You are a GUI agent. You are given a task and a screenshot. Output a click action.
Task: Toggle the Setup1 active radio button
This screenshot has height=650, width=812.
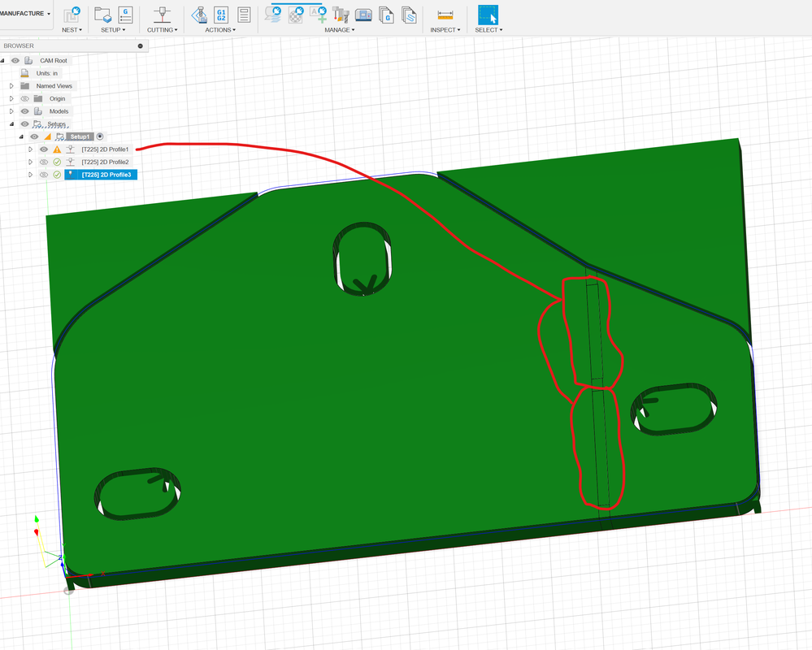[x=100, y=136]
